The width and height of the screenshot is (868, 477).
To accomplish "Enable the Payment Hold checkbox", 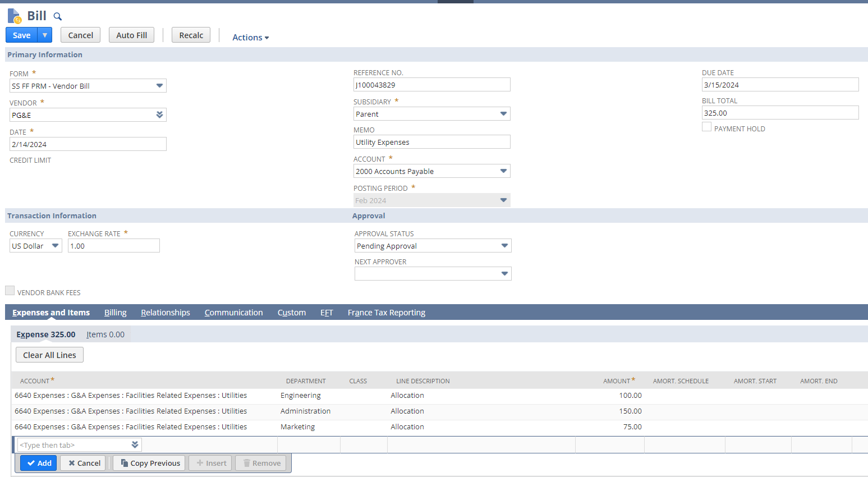I will (706, 126).
